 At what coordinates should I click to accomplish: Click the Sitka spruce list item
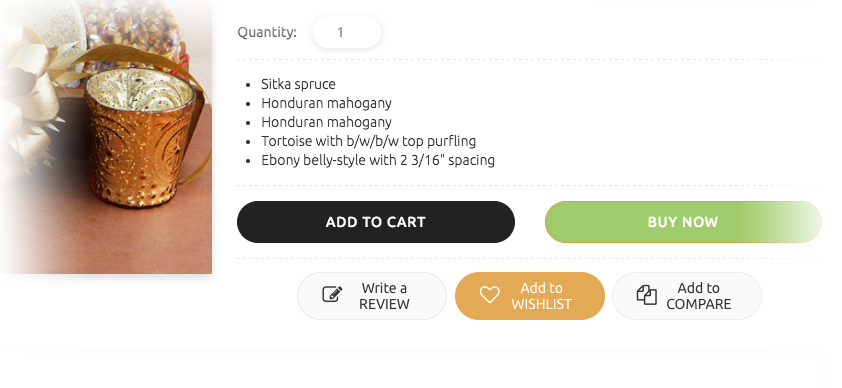click(299, 84)
